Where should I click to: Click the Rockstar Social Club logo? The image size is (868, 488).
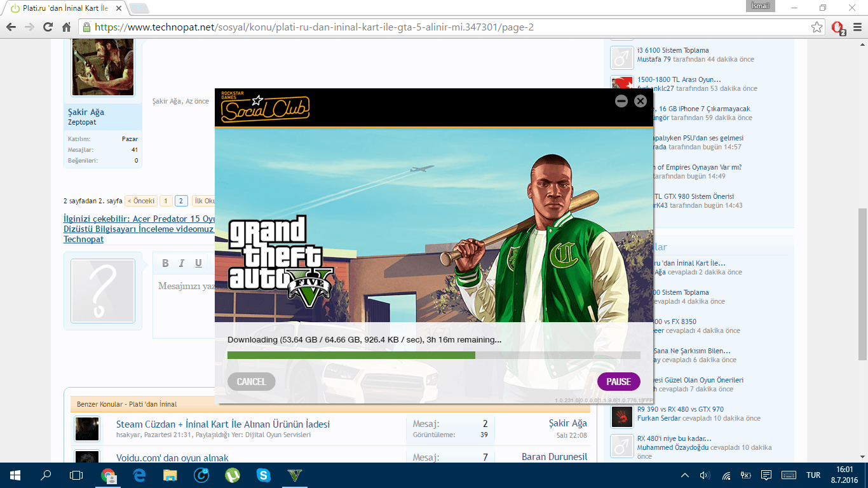(x=265, y=107)
